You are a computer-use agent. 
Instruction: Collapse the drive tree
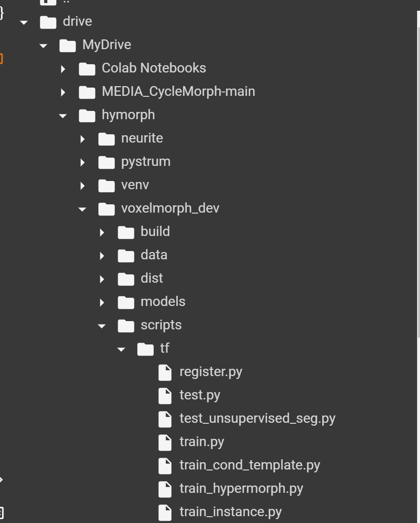coord(23,21)
